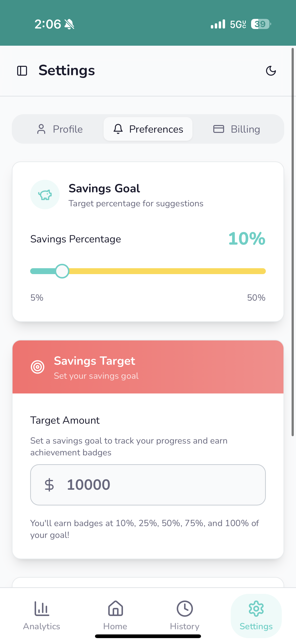Screen dimensions: 296x644
Task: Tap the silent bell status icon
Action: [x=69, y=24]
